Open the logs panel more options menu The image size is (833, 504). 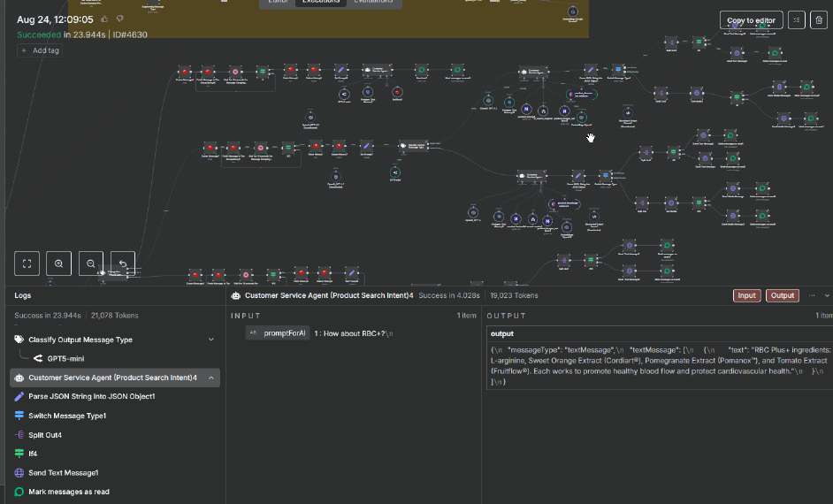click(x=812, y=295)
